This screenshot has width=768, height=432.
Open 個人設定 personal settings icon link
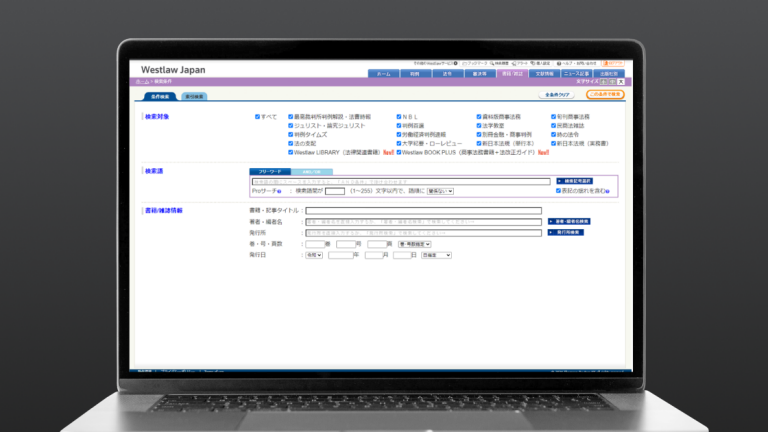[x=540, y=63]
